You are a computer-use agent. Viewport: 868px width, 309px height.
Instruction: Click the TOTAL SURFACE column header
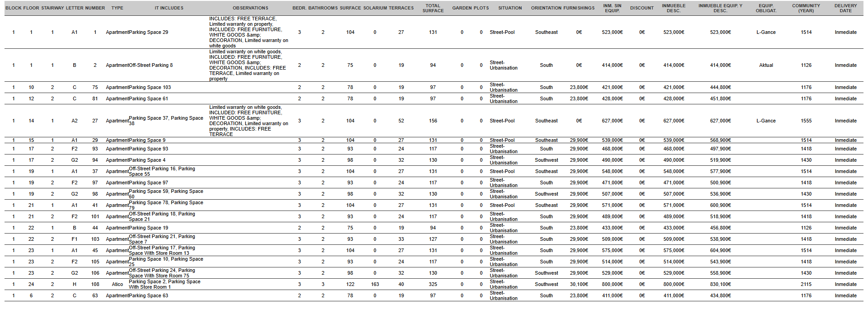433,8
